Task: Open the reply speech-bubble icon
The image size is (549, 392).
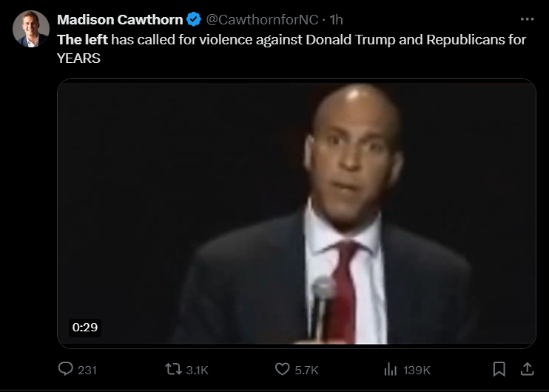Action: (65, 369)
